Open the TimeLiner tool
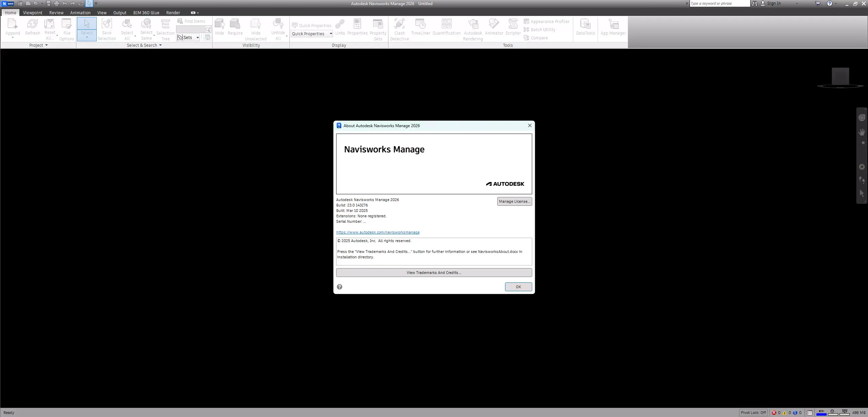 420,29
